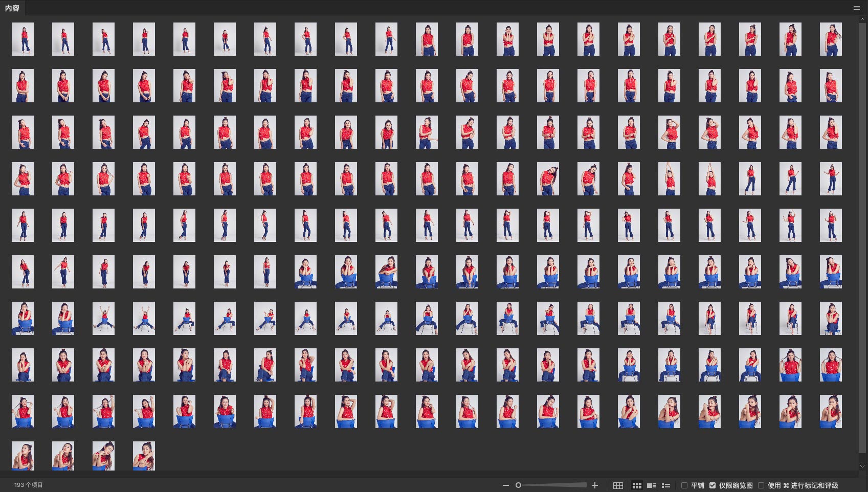This screenshot has height=492, width=868.
Task: Click the scroll-down arrow of the content panel
Action: tap(862, 466)
